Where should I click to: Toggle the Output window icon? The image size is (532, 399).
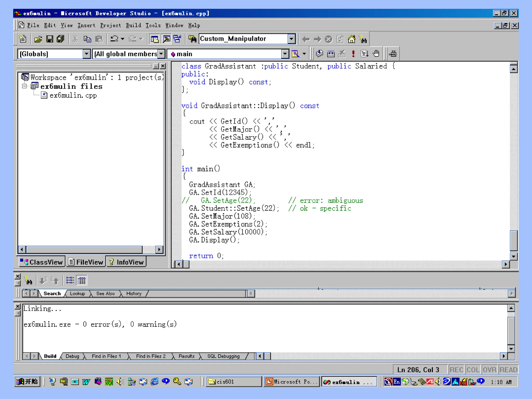[x=166, y=39]
